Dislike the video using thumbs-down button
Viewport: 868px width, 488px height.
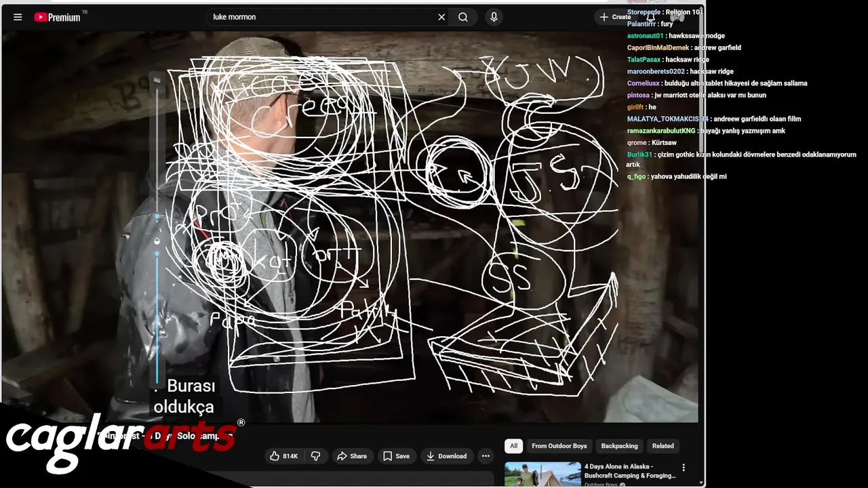[315, 456]
